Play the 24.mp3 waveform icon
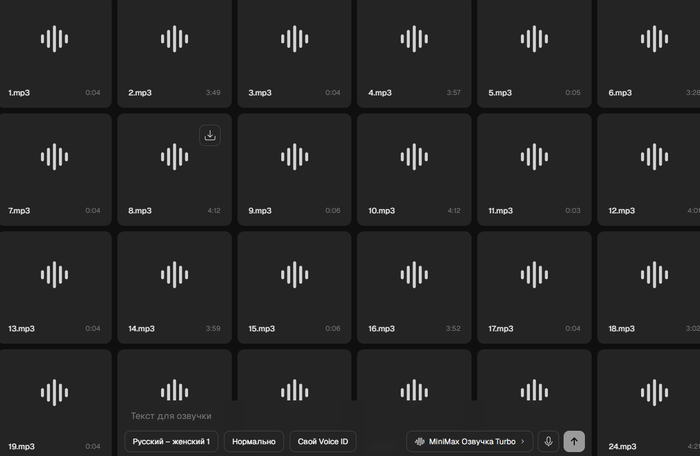This screenshot has height=456, width=700. click(x=654, y=393)
